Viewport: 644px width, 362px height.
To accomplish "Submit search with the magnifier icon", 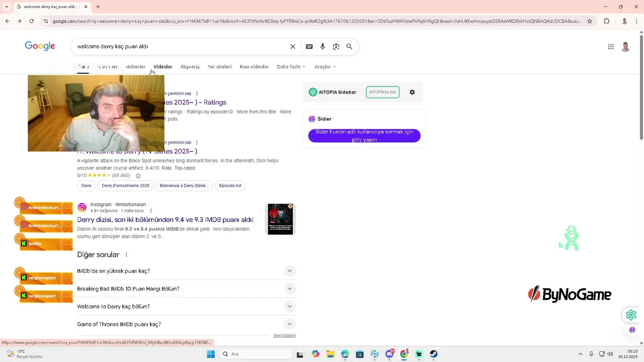I will coord(349,46).
